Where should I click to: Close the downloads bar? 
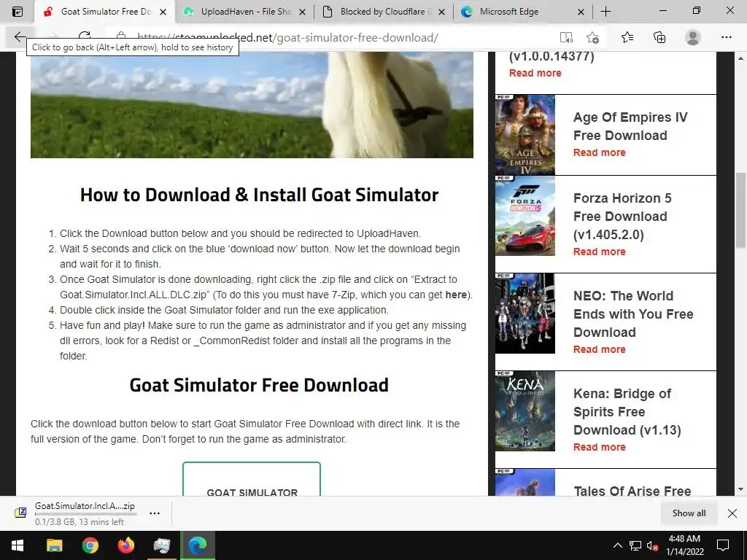pos(732,513)
